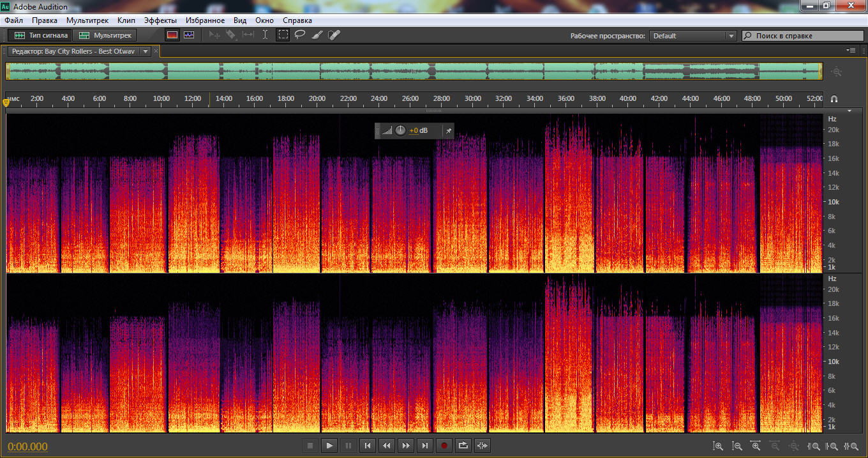Start playback with the Play button
The image size is (868, 458).
(329, 445)
